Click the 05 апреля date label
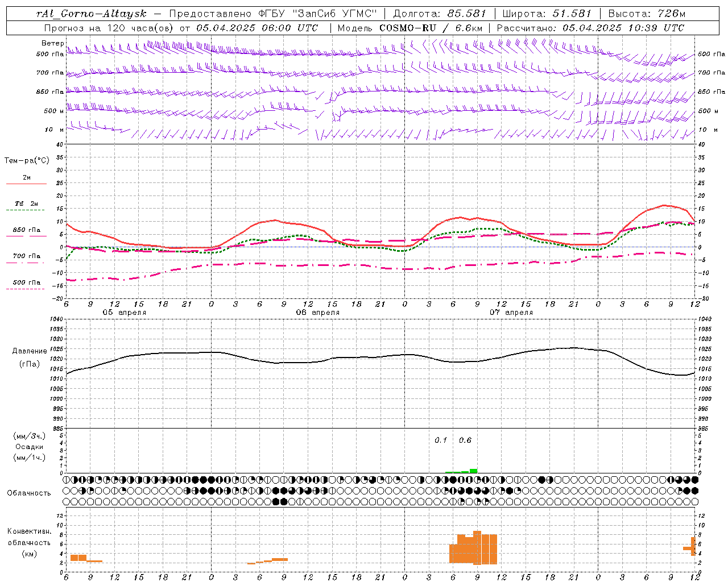 point(124,313)
